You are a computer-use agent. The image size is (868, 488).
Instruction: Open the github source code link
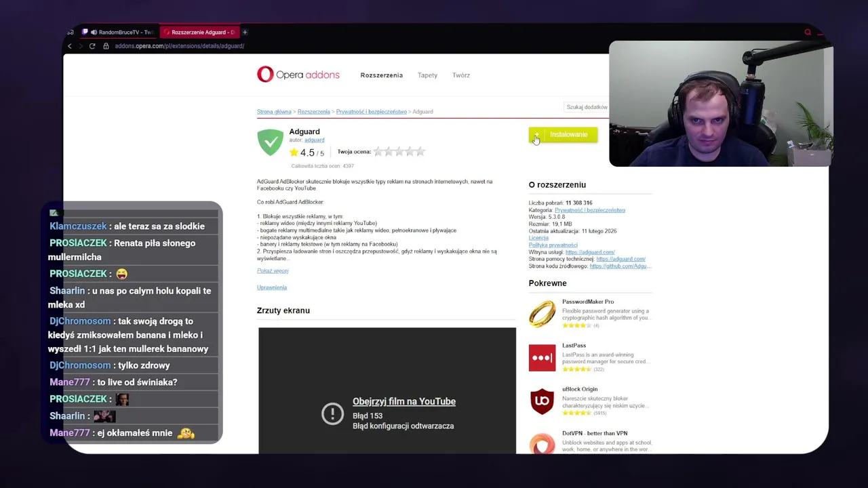pyautogui.click(x=620, y=266)
